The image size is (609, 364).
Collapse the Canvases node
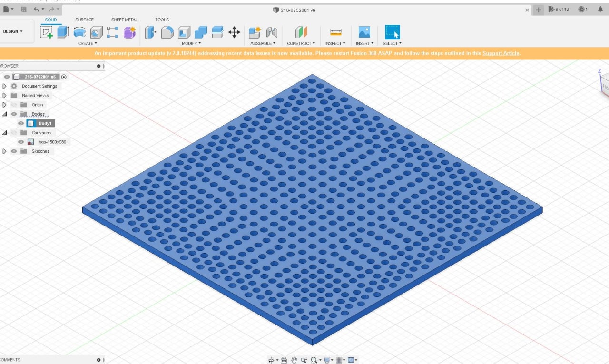point(4,133)
